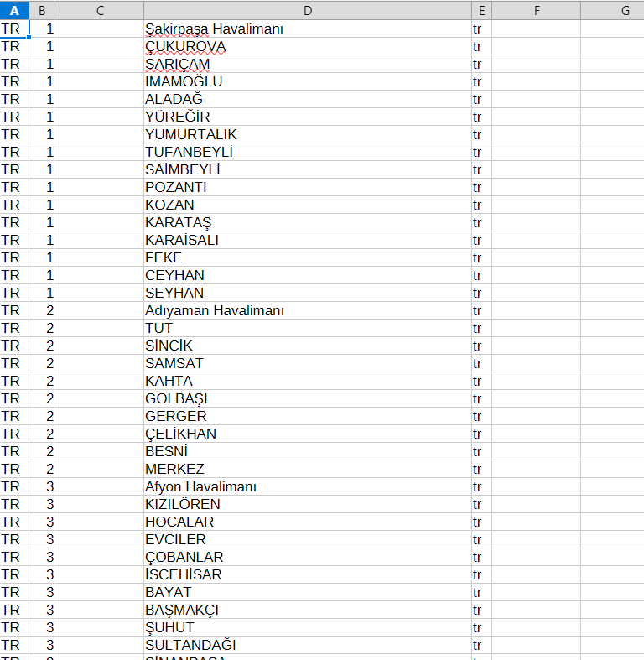The height and width of the screenshot is (660, 644).
Task: Click the EVCİLER cell
Action: coord(308,539)
